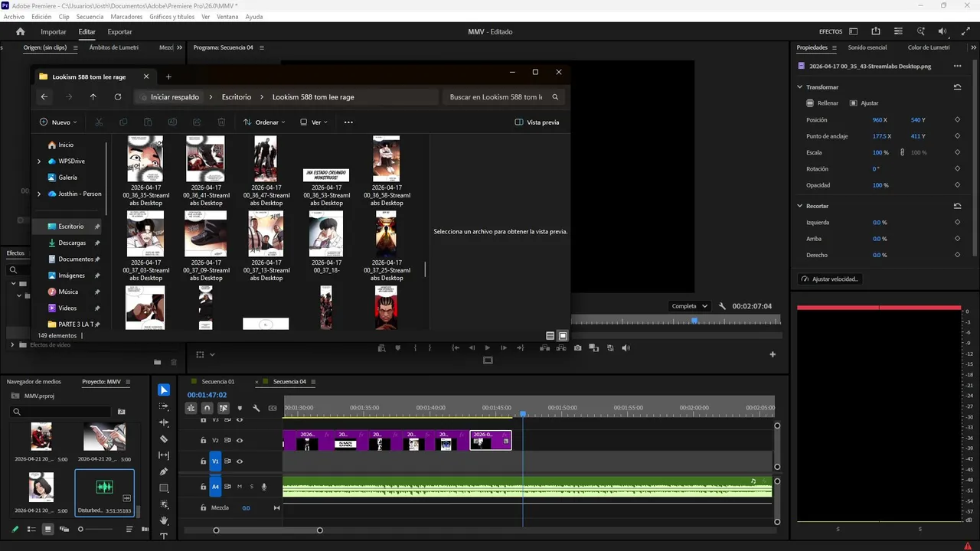
Task: Click the Play button in Program monitor
Action: pos(488,347)
